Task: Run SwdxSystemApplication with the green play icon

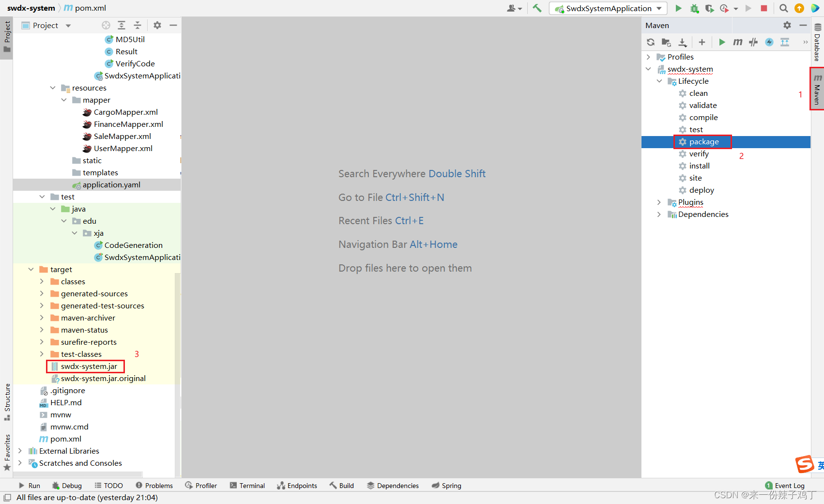Action: (x=678, y=8)
